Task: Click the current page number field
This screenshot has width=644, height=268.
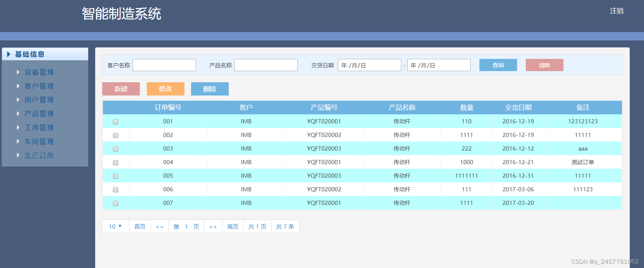Action: [x=187, y=227]
